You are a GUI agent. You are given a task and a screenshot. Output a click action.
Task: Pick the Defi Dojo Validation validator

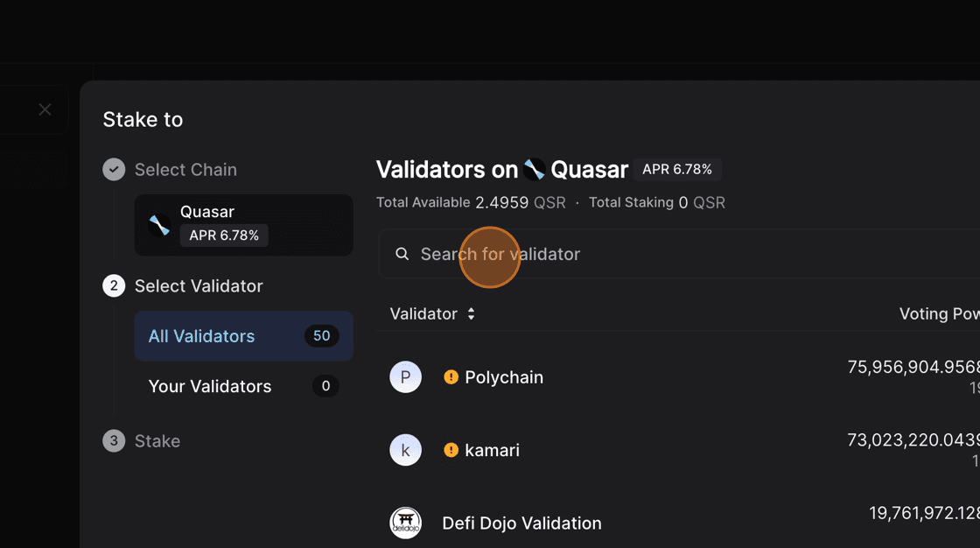(521, 523)
